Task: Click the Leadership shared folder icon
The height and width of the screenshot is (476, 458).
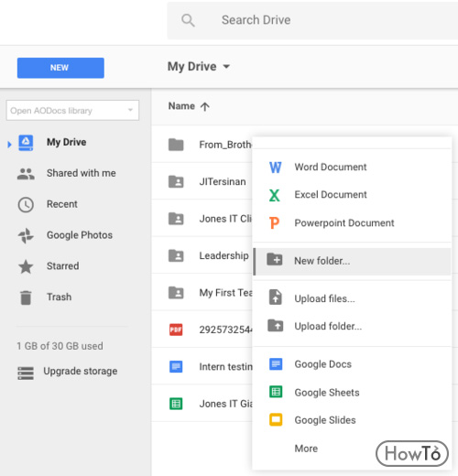Action: pos(176,255)
